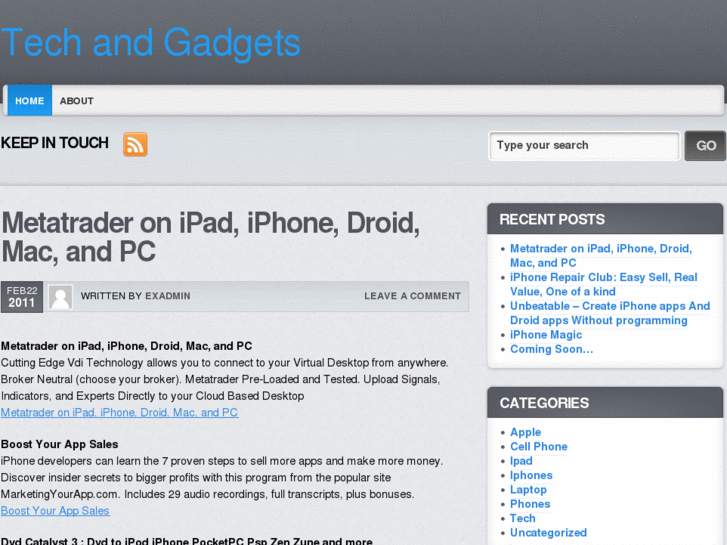Screen dimensions: 727x545
Task: Open the Home navigation tab
Action: pos(29,100)
